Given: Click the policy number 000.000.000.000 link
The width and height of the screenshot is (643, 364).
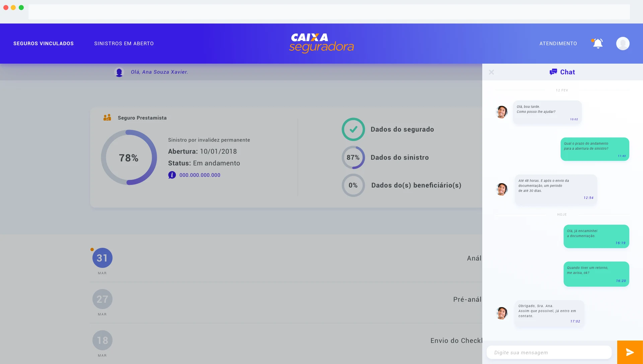Looking at the screenshot, I should click(200, 175).
